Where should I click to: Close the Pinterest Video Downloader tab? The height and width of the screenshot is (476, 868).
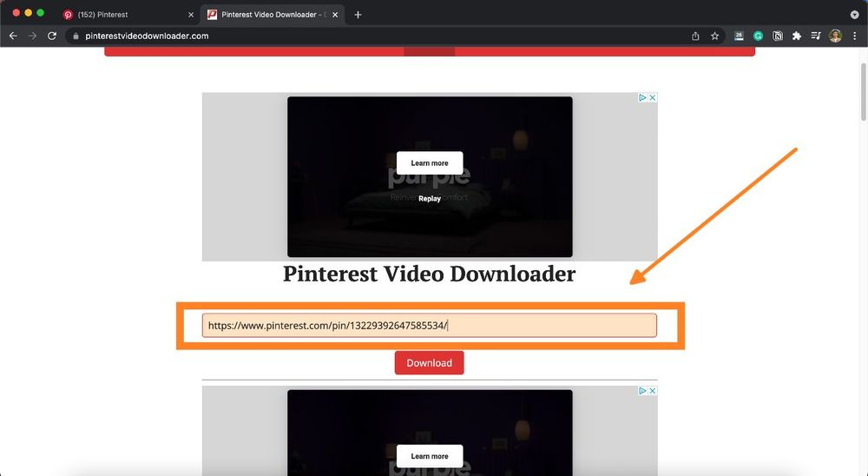(335, 15)
